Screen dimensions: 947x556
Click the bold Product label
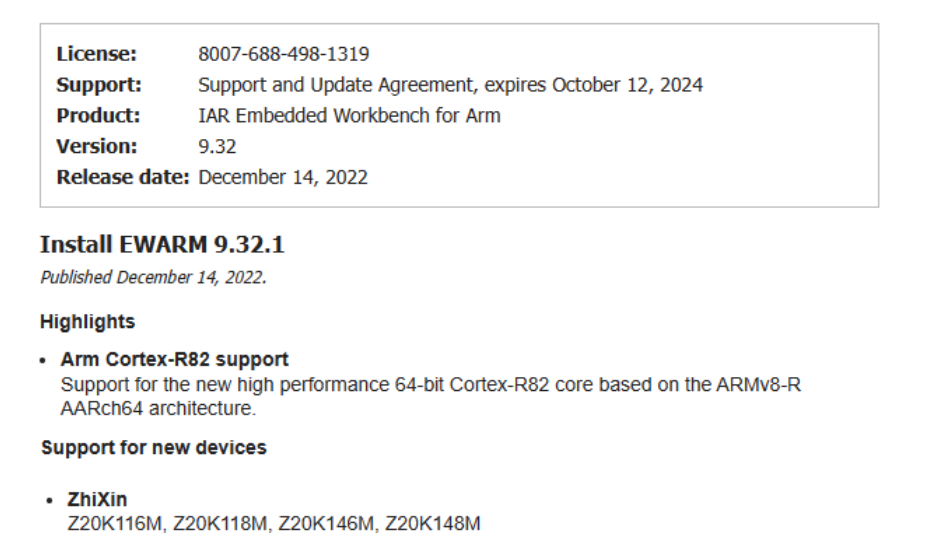(x=98, y=116)
